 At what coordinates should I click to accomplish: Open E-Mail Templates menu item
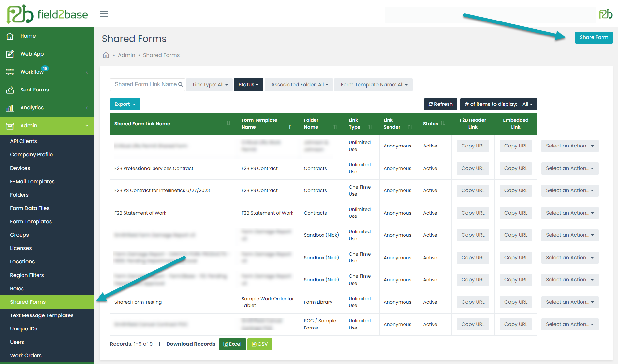[x=32, y=182]
